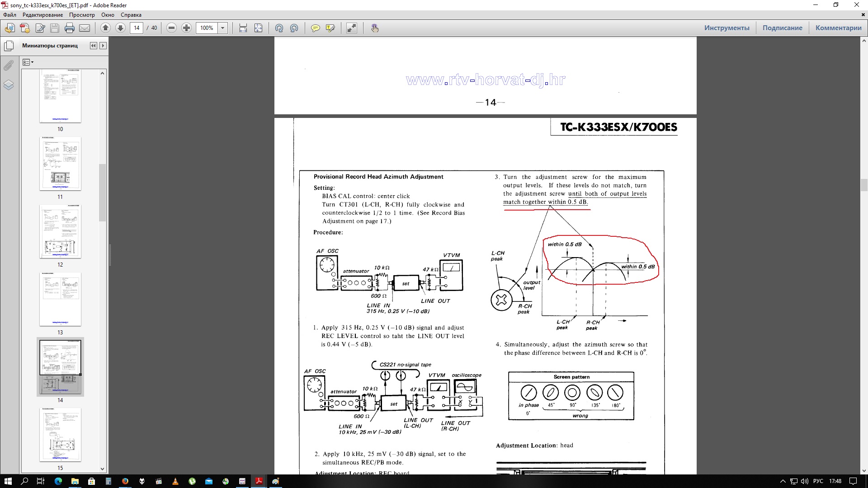Collapse the thumbnails panel
The height and width of the screenshot is (488, 868).
click(94, 46)
